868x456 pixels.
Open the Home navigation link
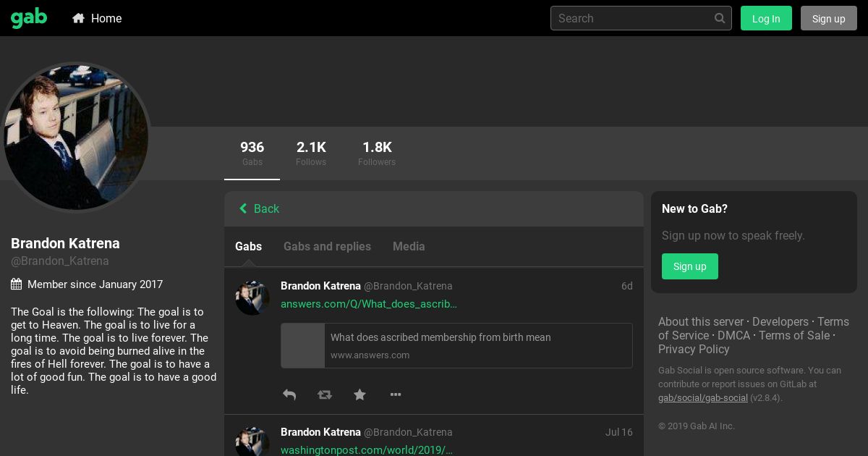click(x=97, y=18)
